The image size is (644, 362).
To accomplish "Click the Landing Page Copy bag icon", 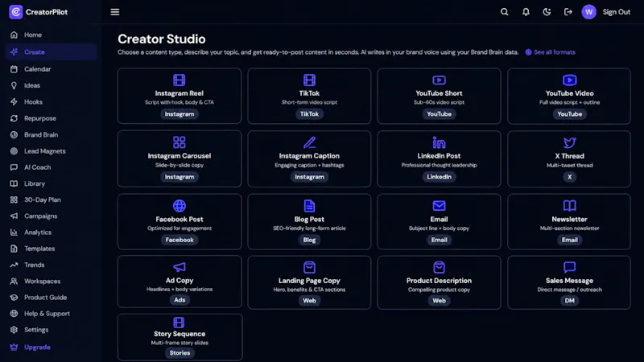I will pos(309,267).
